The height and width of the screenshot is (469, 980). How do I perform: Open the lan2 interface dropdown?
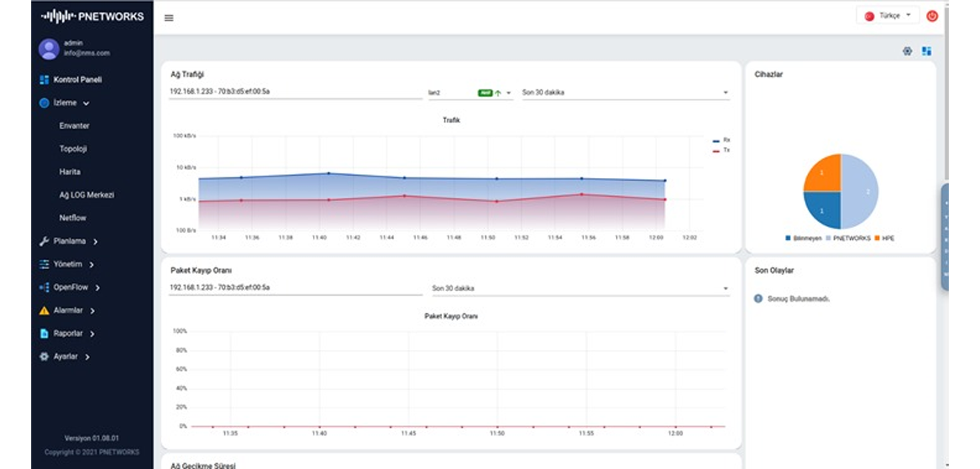[470, 93]
